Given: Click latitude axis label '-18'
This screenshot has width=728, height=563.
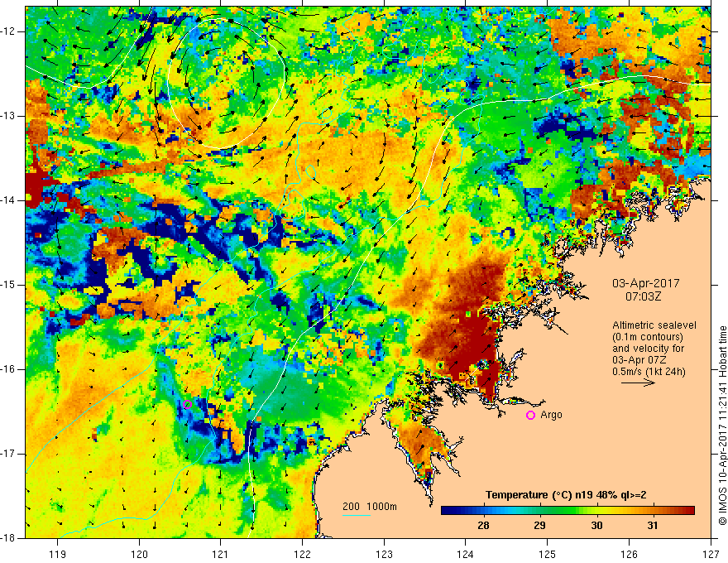Looking at the screenshot, I should coord(9,539).
